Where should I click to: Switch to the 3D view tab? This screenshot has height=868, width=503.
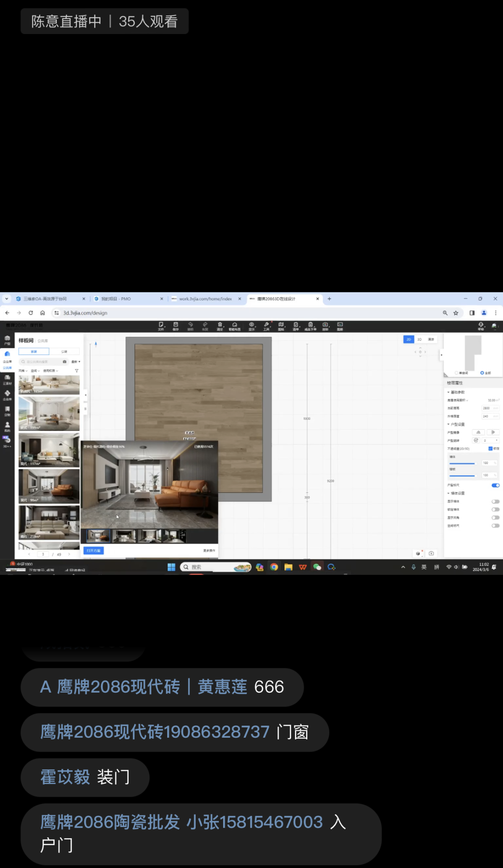coord(419,340)
